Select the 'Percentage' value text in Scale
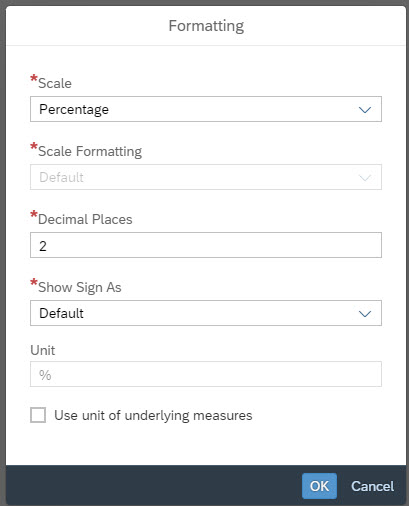 pyautogui.click(x=74, y=110)
